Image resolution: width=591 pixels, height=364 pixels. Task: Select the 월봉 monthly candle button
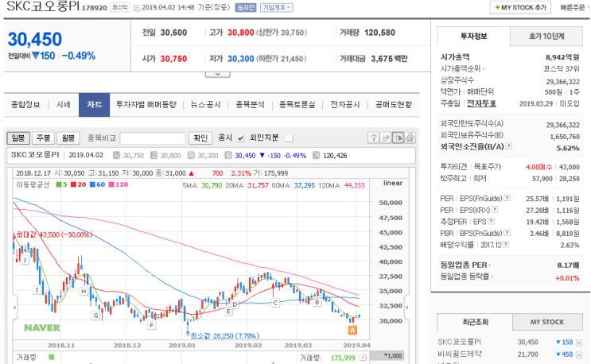(68, 137)
